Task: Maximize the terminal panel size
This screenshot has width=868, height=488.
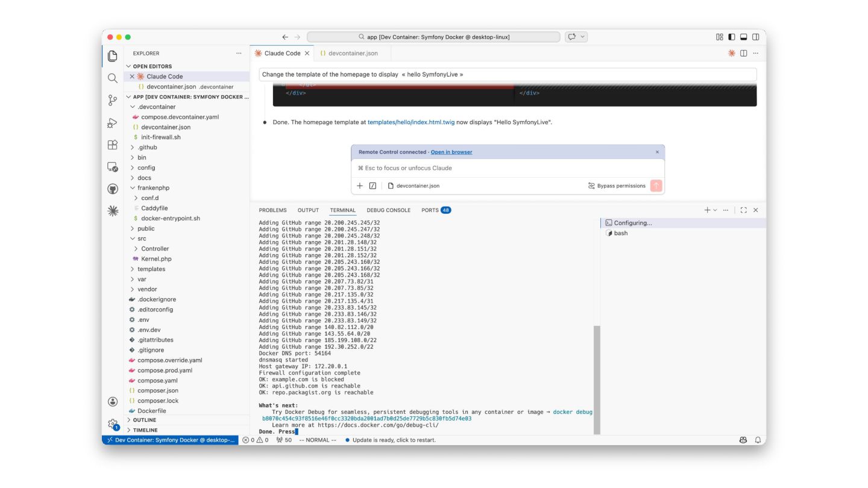Action: click(744, 210)
